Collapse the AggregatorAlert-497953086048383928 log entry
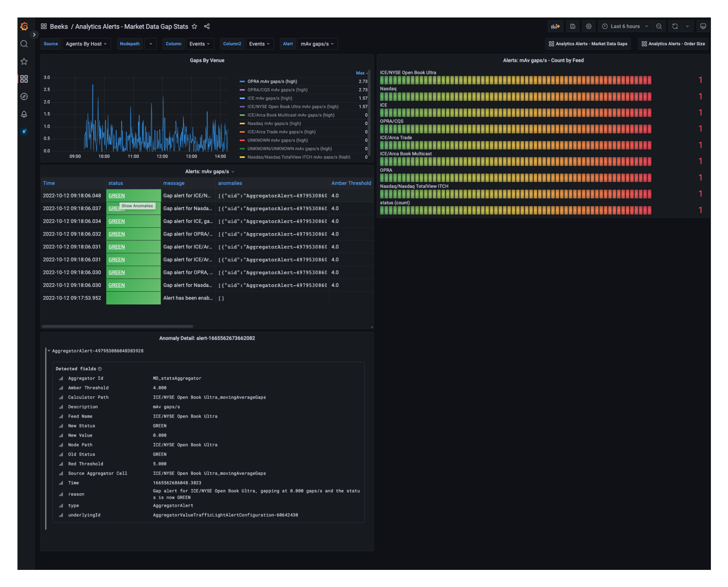This screenshot has width=728, height=587. [49, 351]
